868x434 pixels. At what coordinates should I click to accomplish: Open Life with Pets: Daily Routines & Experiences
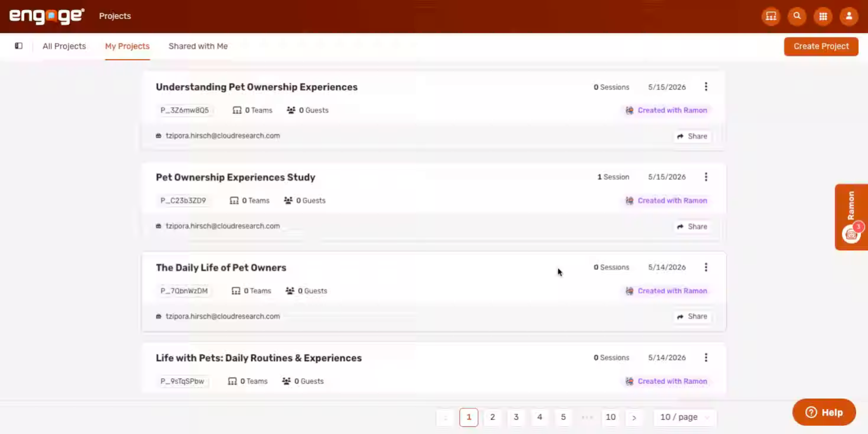[259, 358]
